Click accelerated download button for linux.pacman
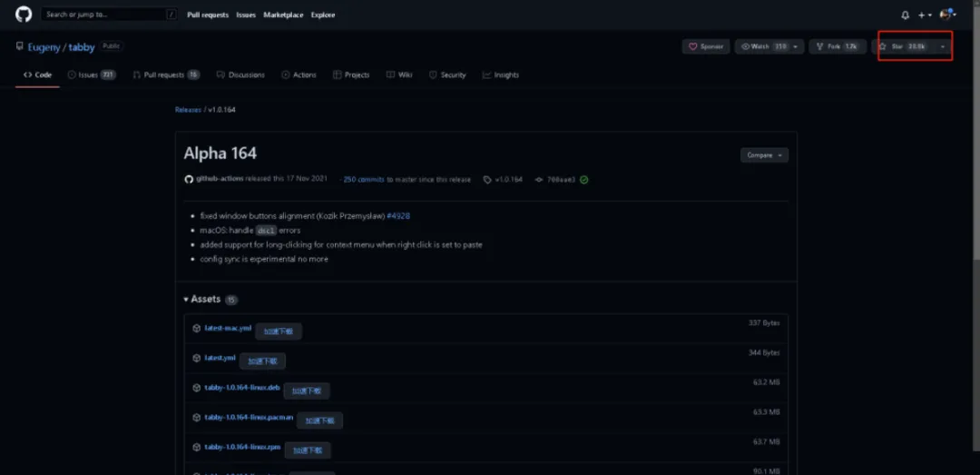Viewport: 980px width, 475px height. click(x=320, y=421)
